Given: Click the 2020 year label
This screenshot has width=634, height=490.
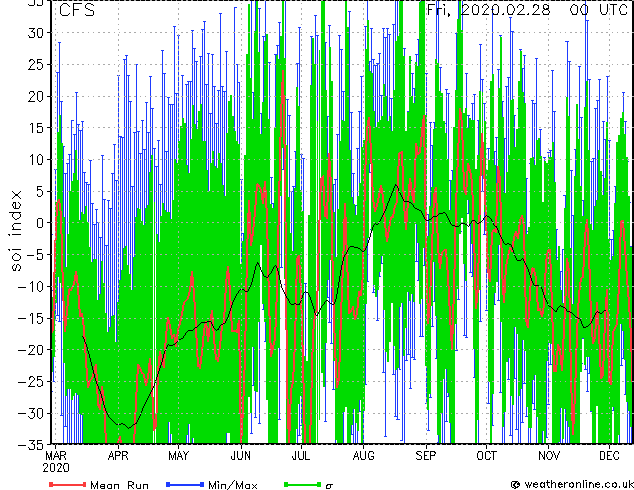Looking at the screenshot, I should coord(56,468).
